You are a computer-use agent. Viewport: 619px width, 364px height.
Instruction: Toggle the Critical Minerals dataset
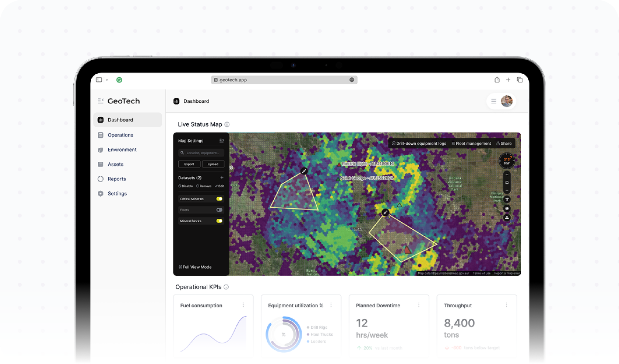click(219, 199)
